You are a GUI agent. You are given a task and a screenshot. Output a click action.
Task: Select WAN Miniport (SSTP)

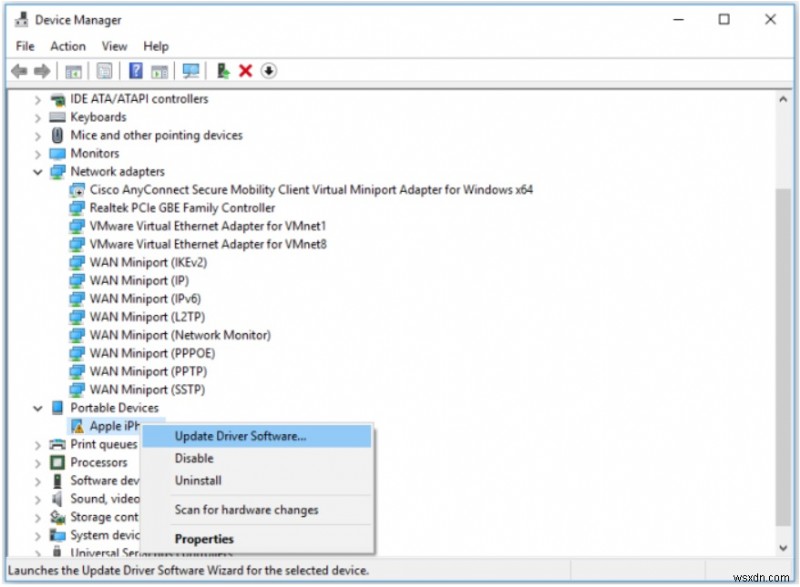click(147, 390)
